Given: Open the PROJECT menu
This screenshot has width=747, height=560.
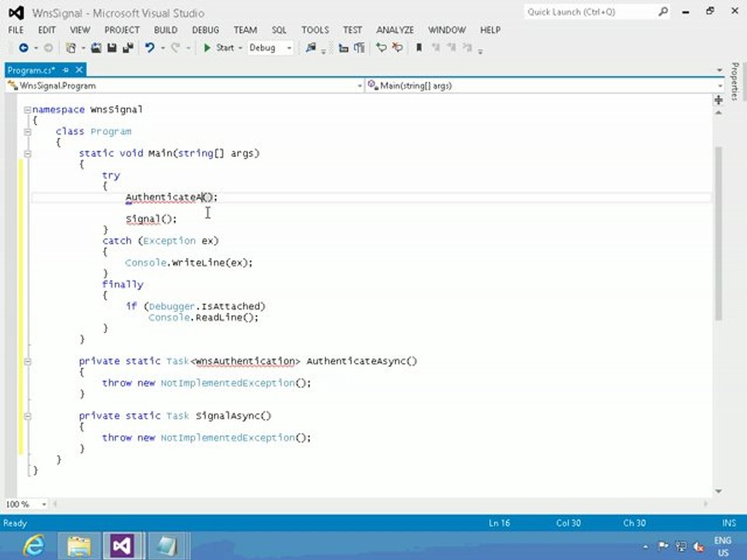Looking at the screenshot, I should click(x=122, y=30).
